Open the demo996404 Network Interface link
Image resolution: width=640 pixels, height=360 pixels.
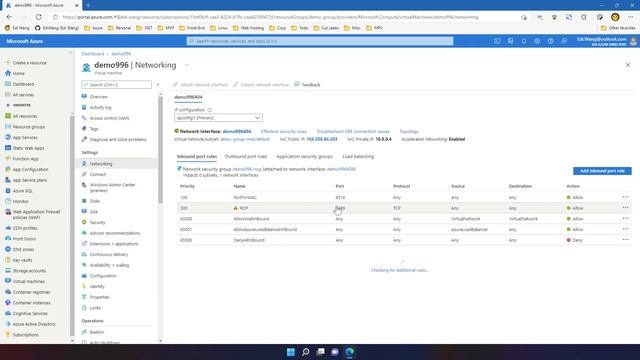click(237, 131)
